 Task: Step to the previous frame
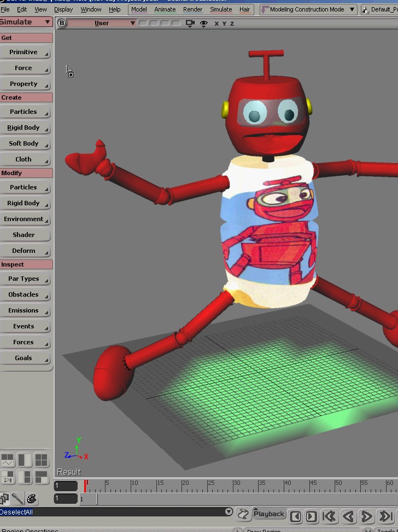click(296, 517)
